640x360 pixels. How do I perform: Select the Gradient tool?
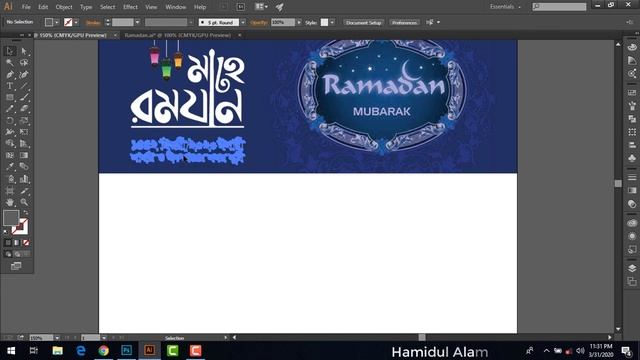point(24,155)
